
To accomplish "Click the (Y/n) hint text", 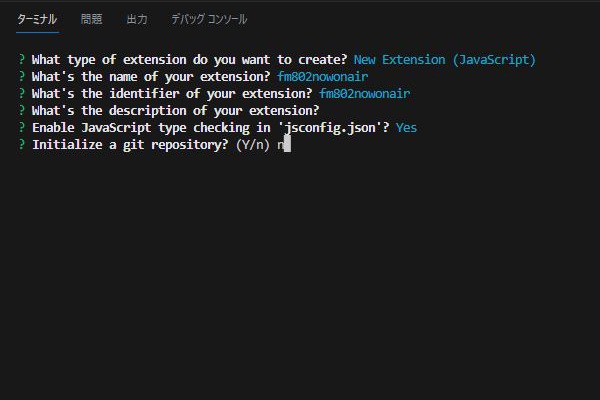I will [x=253, y=145].
